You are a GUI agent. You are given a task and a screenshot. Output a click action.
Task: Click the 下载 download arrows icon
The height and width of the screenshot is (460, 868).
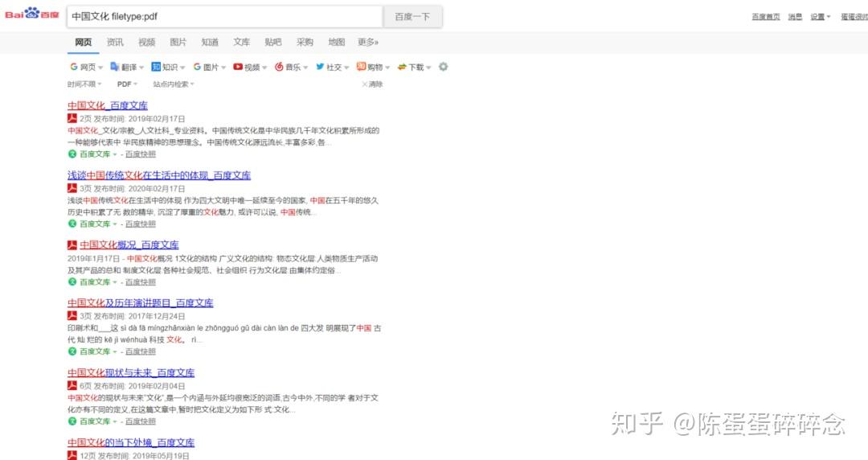pos(403,67)
